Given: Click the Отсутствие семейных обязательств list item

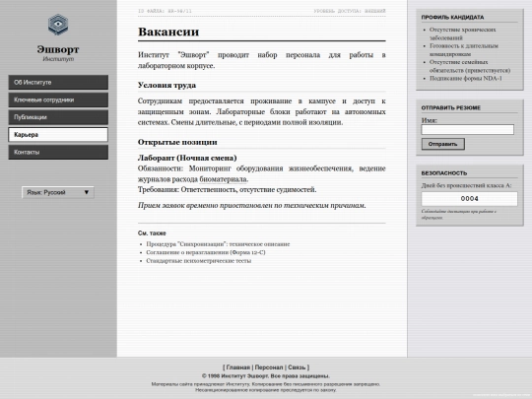Looking at the screenshot, I should tap(470, 66).
